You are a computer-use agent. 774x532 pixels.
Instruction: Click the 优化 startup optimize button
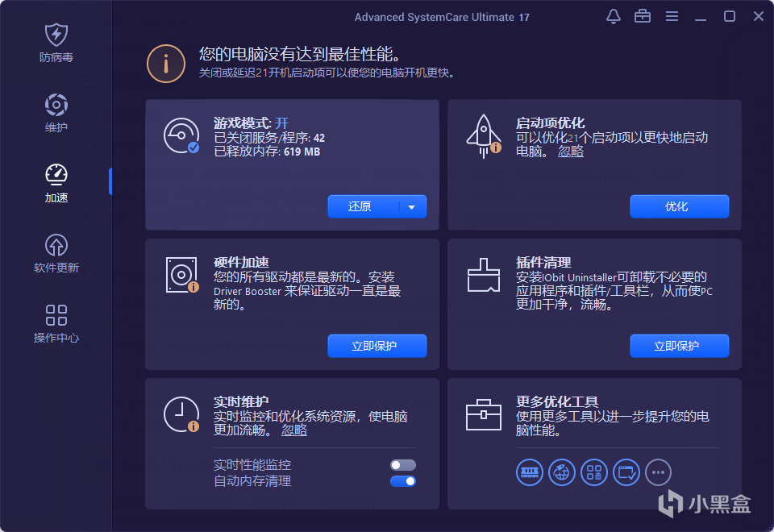tap(679, 206)
